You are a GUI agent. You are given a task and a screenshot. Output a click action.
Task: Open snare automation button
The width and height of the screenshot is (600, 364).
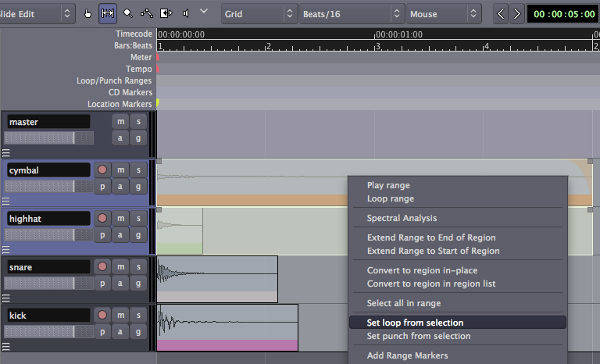click(121, 283)
